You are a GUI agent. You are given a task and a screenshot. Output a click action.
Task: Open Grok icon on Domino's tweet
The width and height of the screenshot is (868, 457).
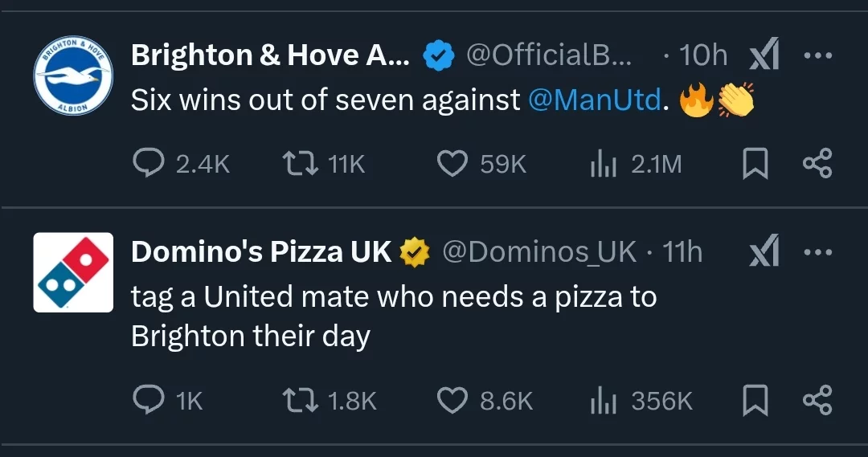tap(764, 253)
